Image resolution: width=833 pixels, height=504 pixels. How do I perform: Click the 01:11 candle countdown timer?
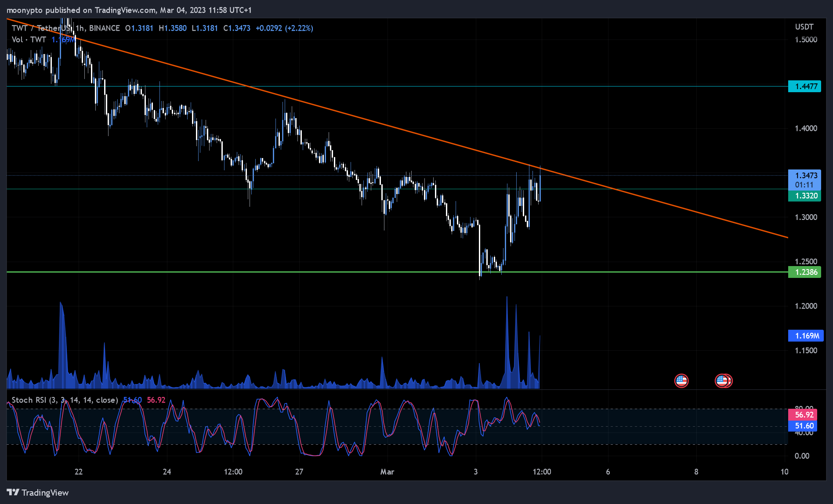(805, 185)
